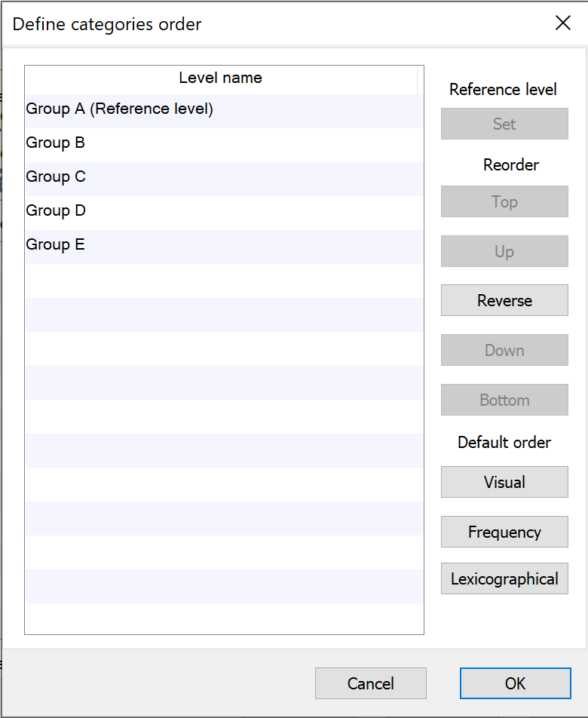Screen dimensions: 588x718
Task: Close the Define categories order window
Action: [x=562, y=23]
